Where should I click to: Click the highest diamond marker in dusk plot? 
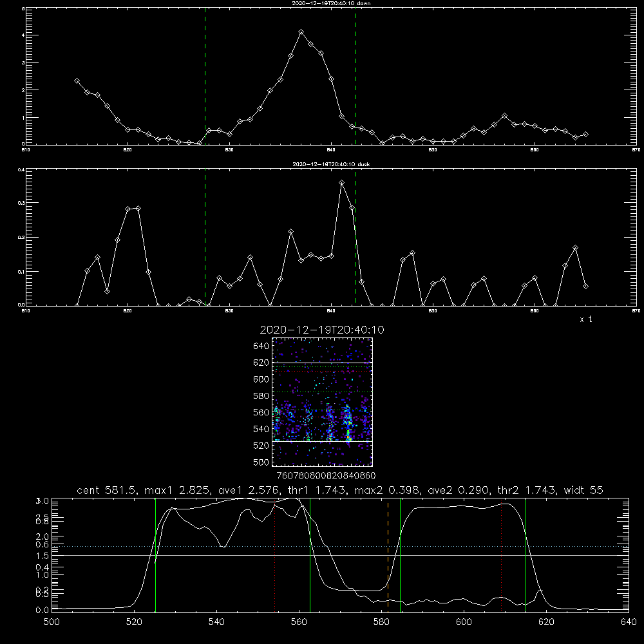point(342,182)
